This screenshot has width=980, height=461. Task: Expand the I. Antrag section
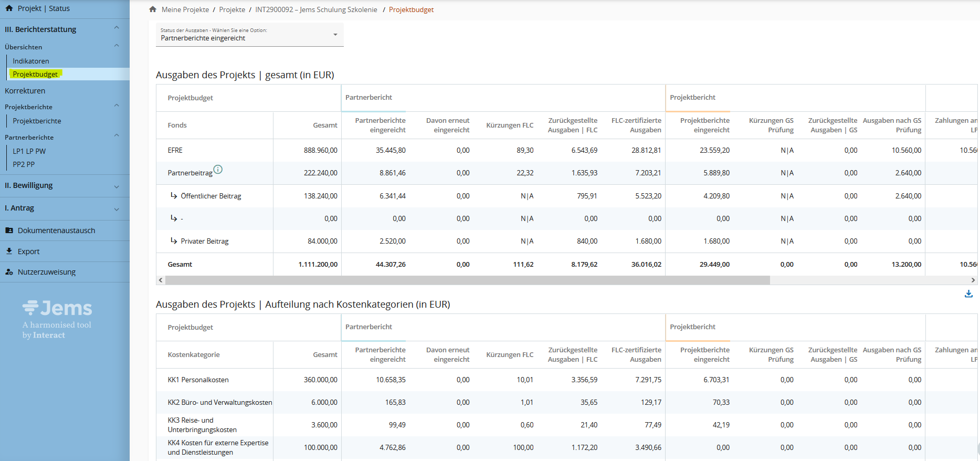pyautogui.click(x=117, y=209)
